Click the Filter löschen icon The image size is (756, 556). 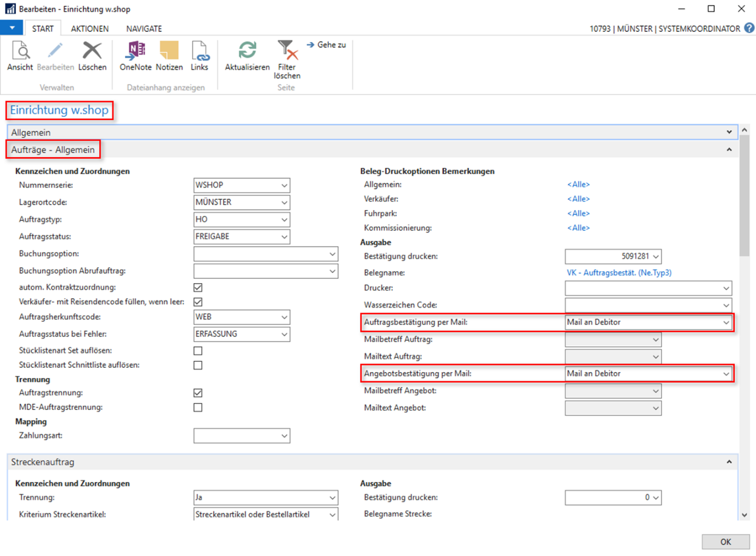tap(287, 51)
